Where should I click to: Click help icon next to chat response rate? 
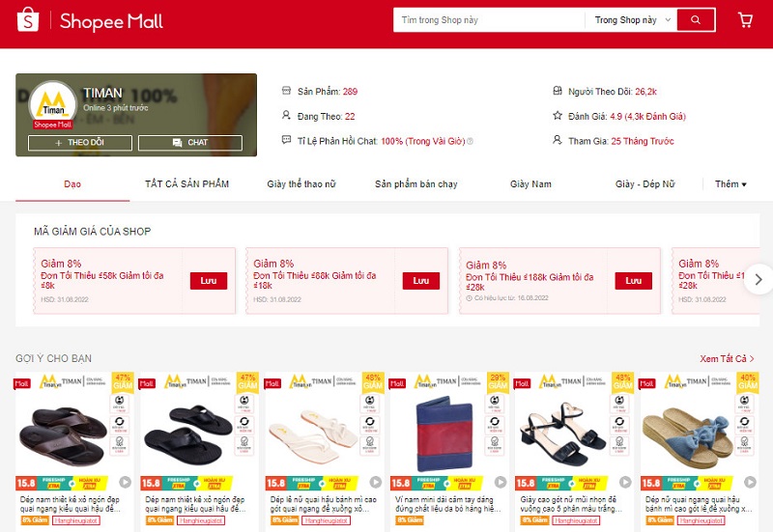pos(470,141)
